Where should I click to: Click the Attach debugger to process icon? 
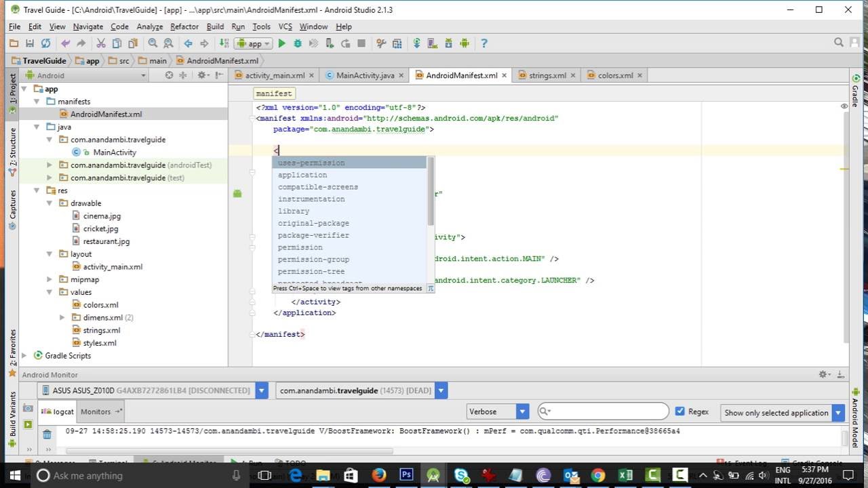pyautogui.click(x=330, y=43)
